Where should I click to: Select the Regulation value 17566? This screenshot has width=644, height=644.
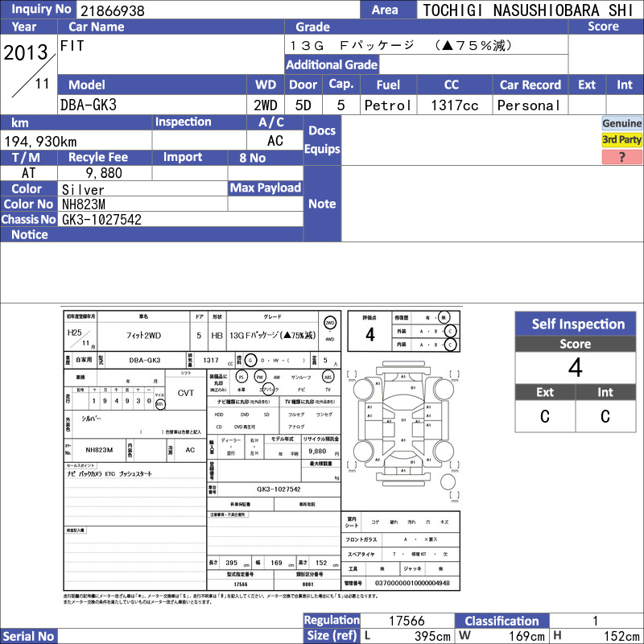[407, 621]
